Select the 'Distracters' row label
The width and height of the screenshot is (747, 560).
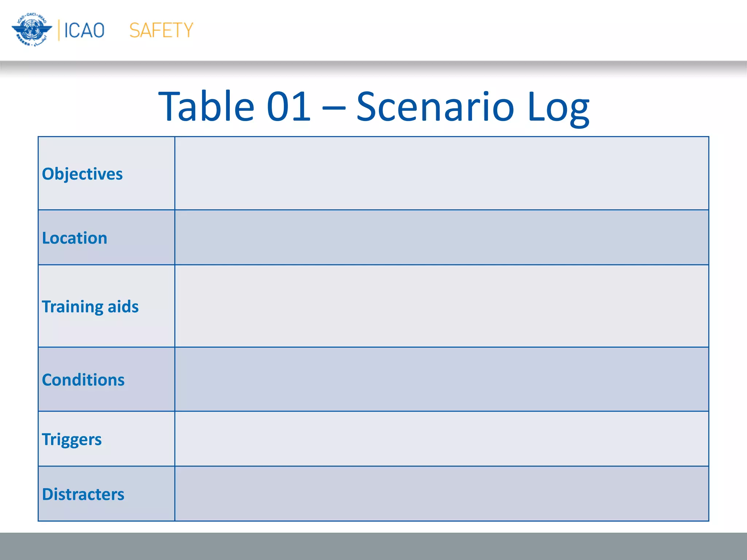pos(83,494)
